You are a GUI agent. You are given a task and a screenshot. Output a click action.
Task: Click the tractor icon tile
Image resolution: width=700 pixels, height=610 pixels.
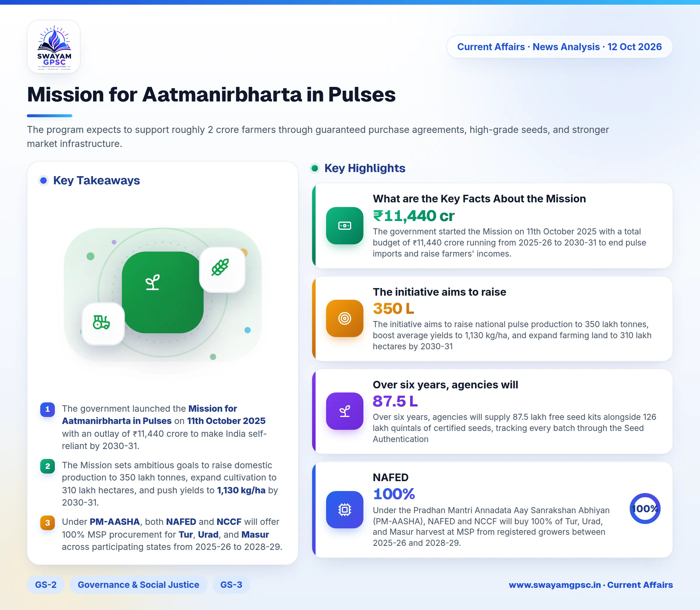pyautogui.click(x=103, y=323)
